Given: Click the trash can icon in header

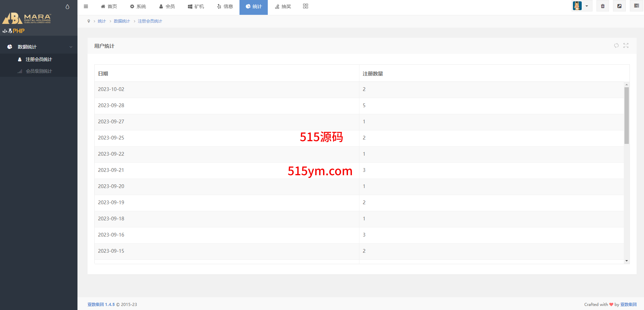Looking at the screenshot, I should 603,6.
